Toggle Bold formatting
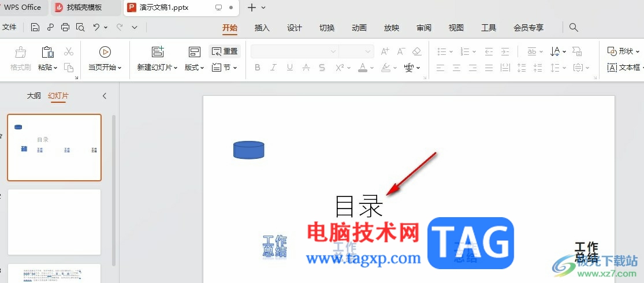This screenshot has height=283, width=644. click(x=258, y=68)
